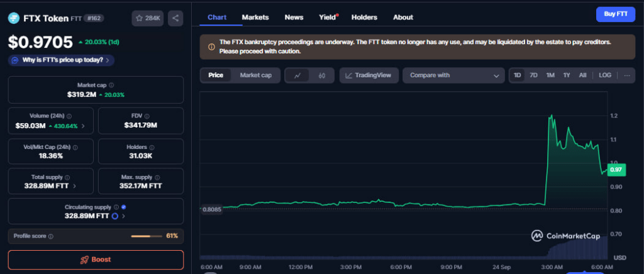The width and height of the screenshot is (644, 274).
Task: Select the Market cap chart toggle
Action: (256, 75)
